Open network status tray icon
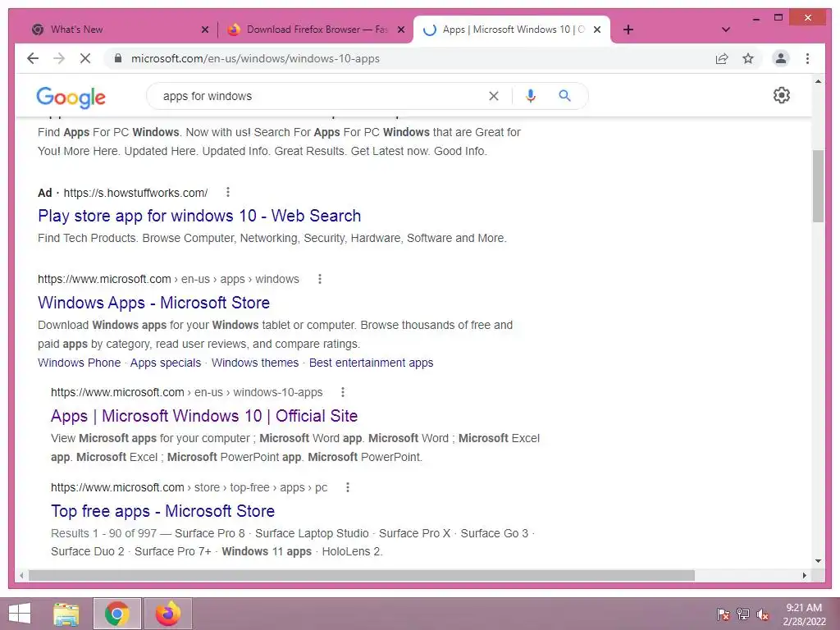The height and width of the screenshot is (630, 840). pos(743,614)
